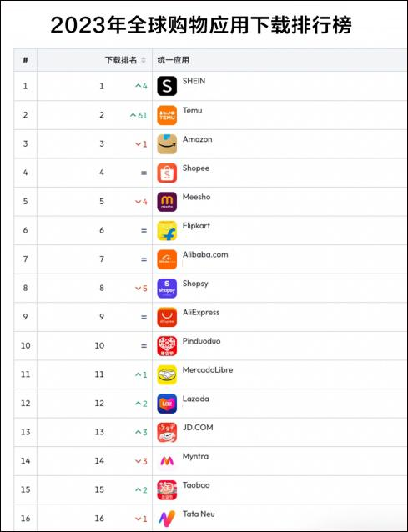Click Temu's up 61 rank change
408x532 pixels.
click(139, 115)
